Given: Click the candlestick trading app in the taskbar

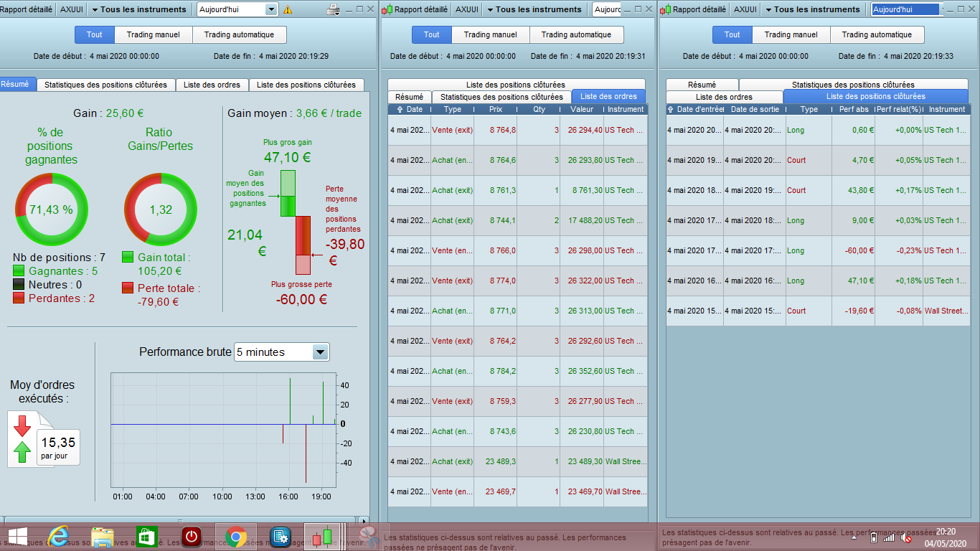Looking at the screenshot, I should tap(322, 537).
